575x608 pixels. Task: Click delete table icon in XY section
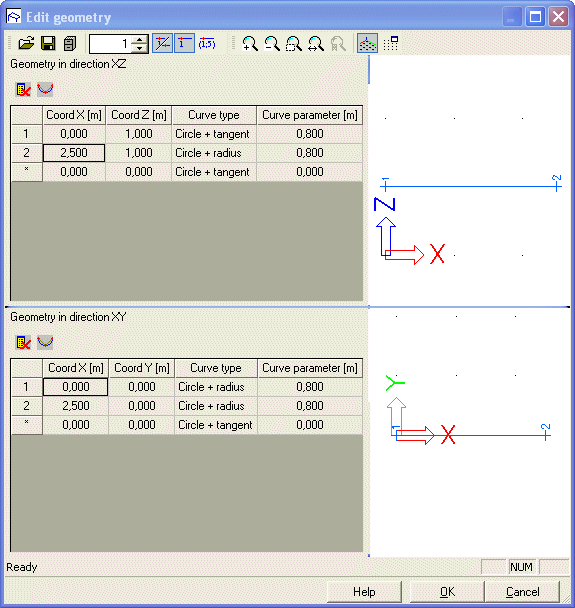click(x=23, y=342)
